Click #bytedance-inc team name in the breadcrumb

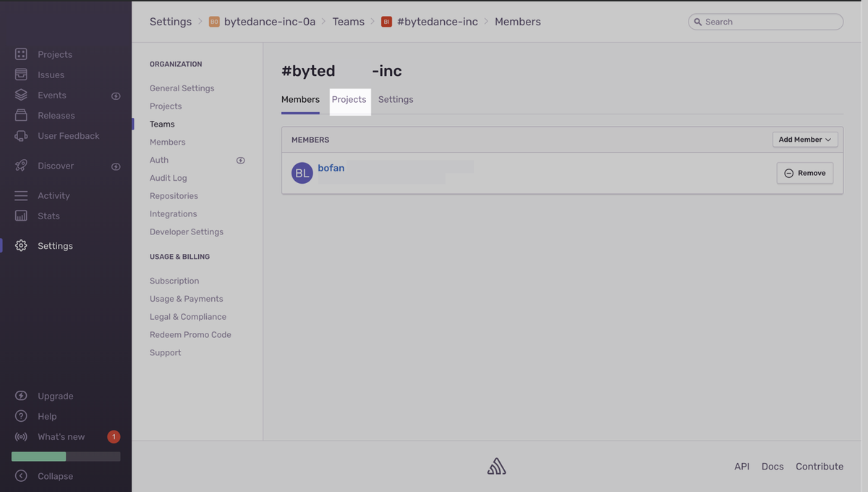point(438,22)
